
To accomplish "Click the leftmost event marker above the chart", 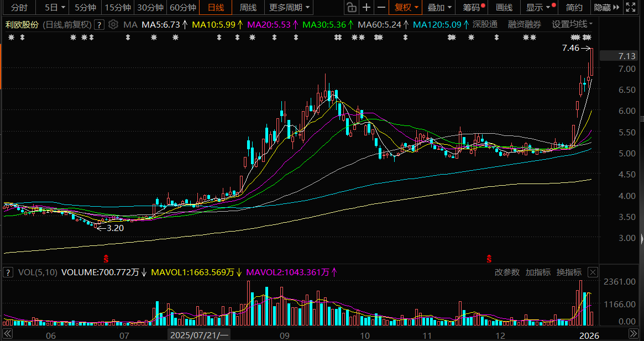I will tap(11, 38).
